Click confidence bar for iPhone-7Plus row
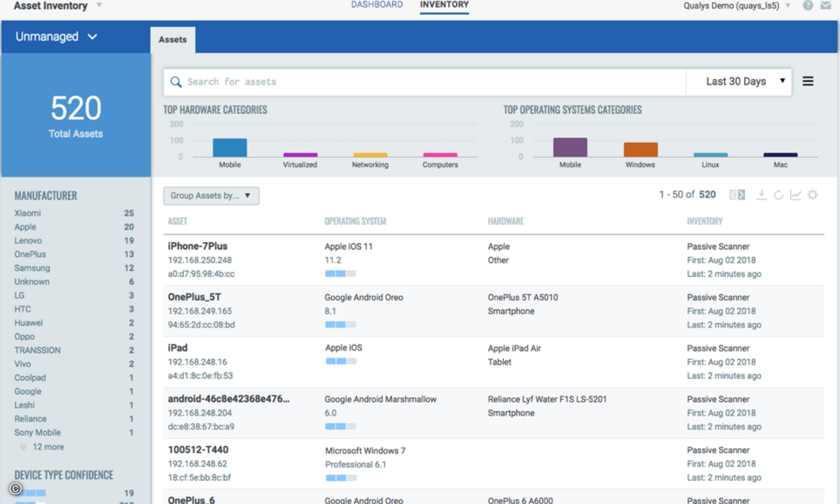The height and width of the screenshot is (504, 840). click(x=340, y=274)
